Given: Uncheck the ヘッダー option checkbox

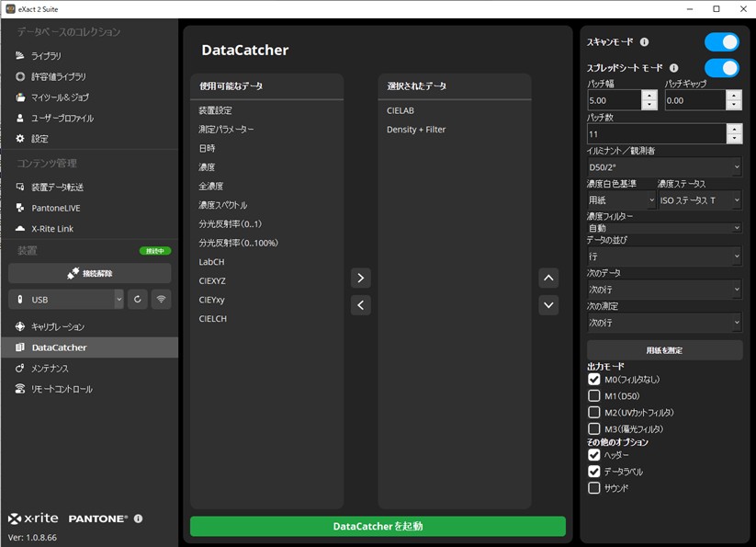Looking at the screenshot, I should coord(594,455).
